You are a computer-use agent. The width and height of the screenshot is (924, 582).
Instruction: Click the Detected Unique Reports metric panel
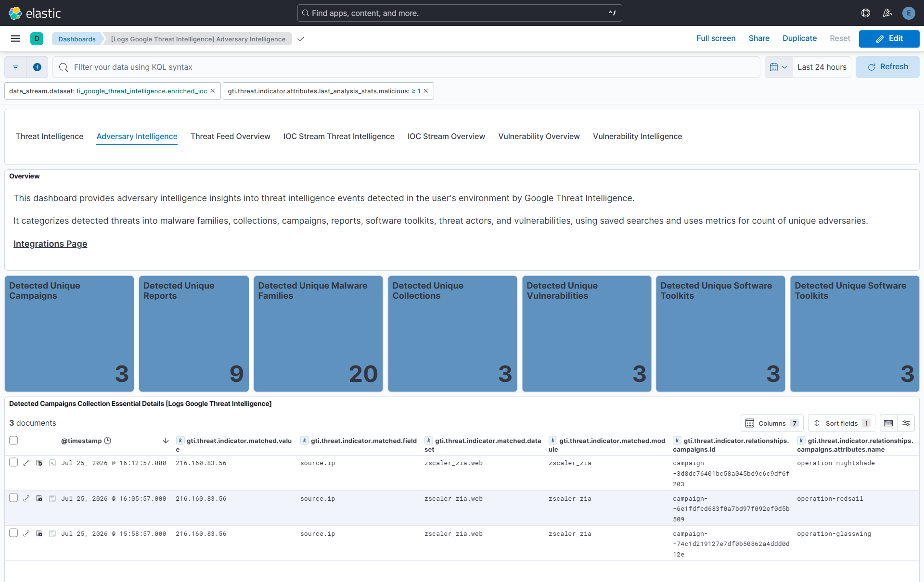pos(194,334)
